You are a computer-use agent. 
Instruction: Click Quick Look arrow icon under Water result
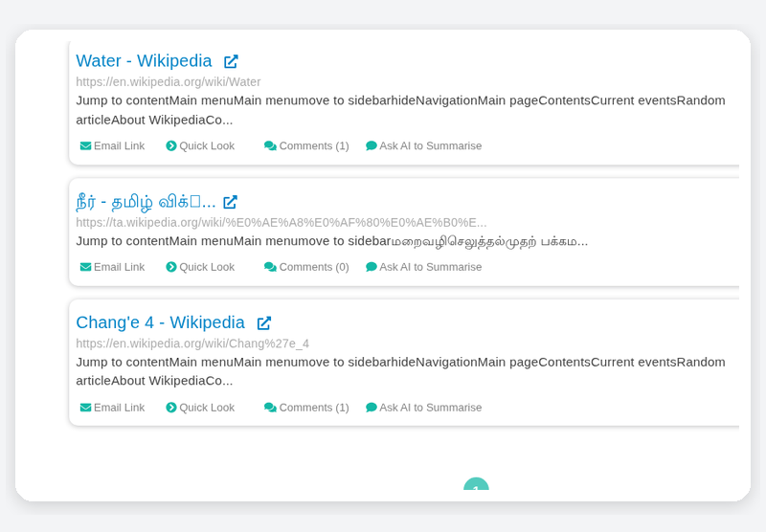tap(171, 146)
